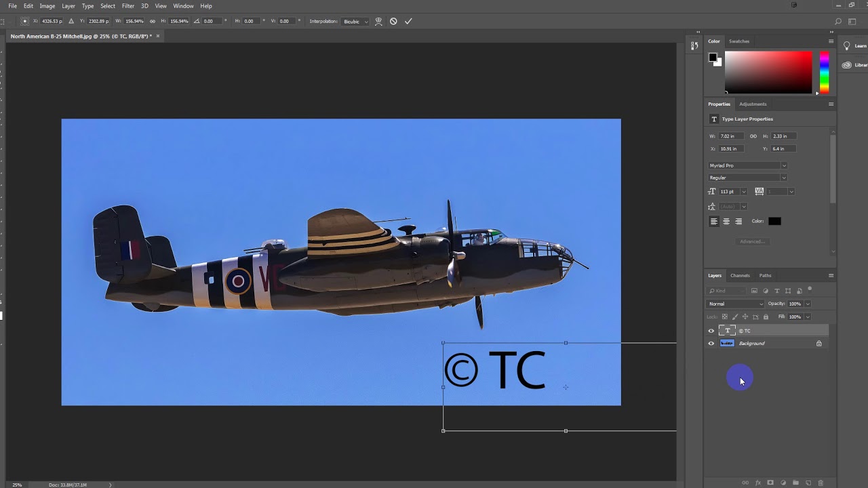Add a layer style with fx icon
The image size is (868, 488).
pyautogui.click(x=758, y=483)
